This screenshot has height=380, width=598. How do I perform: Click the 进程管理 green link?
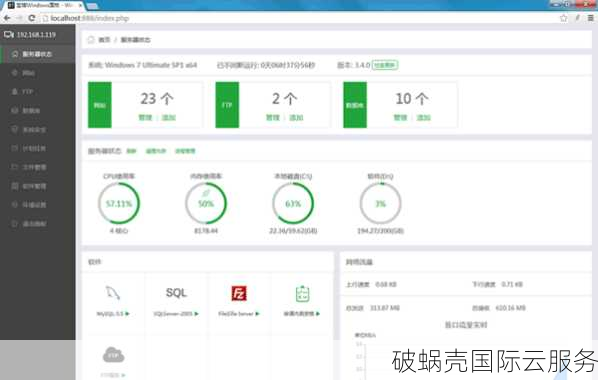tap(185, 151)
